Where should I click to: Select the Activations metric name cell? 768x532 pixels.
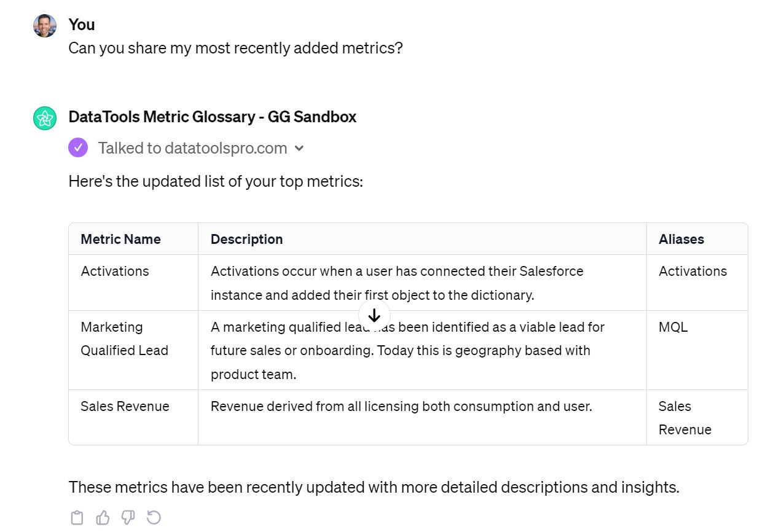[x=115, y=271]
